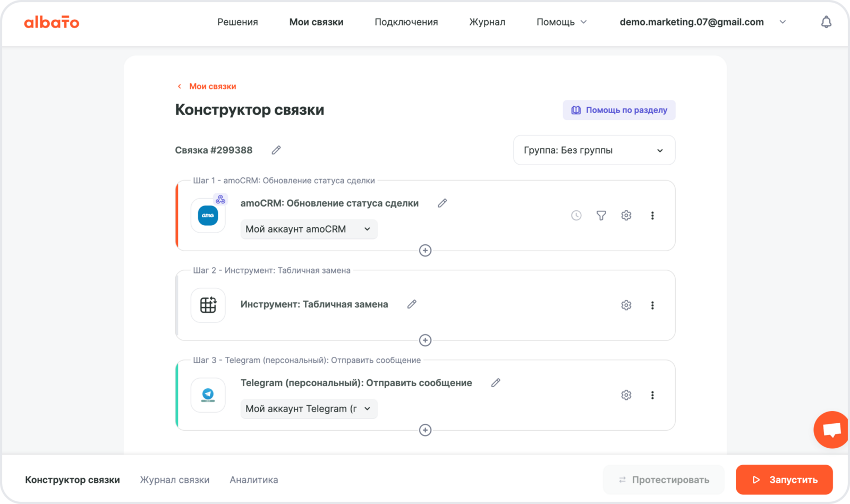
Task: Click the Помощь по разделу button
Action: click(x=619, y=110)
